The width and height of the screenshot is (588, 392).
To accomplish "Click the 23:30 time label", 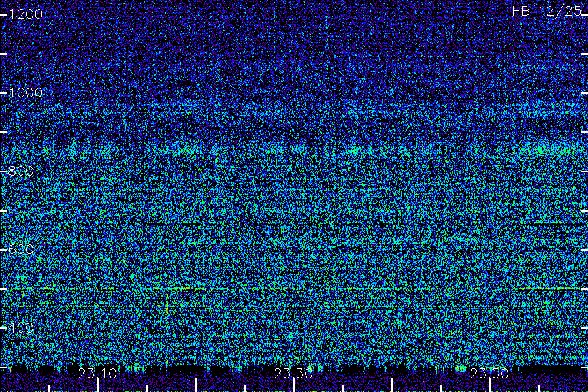I will 293,374.
